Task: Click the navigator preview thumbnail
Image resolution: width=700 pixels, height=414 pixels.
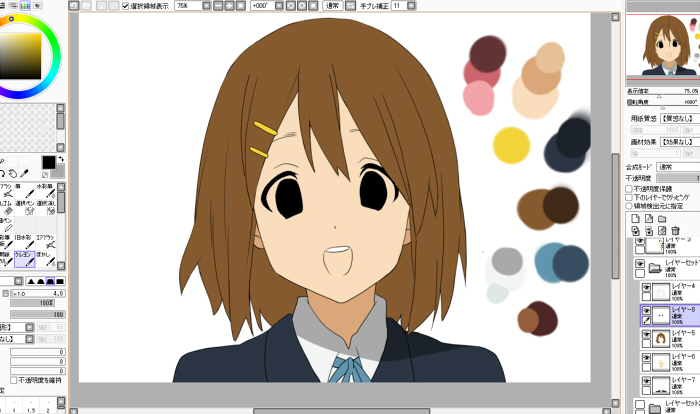Action: pos(663,45)
